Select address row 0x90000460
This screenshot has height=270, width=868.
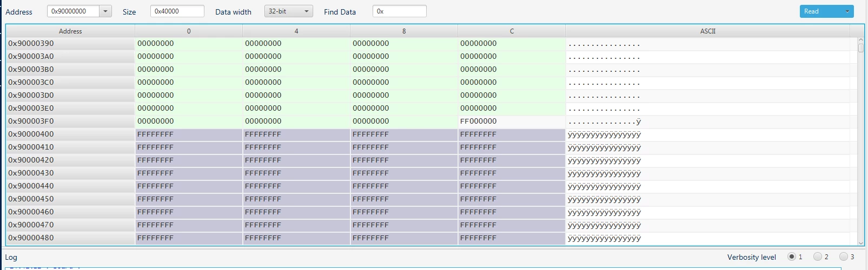70,212
